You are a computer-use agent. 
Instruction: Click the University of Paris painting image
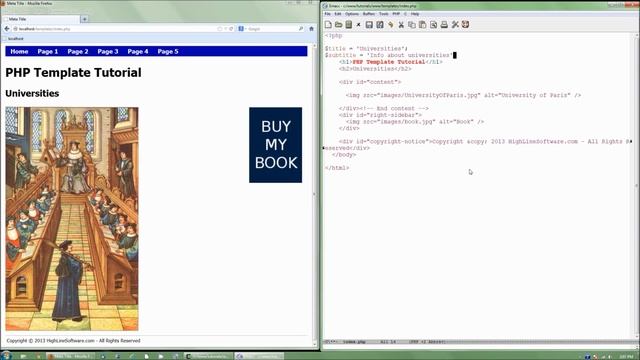point(72,219)
